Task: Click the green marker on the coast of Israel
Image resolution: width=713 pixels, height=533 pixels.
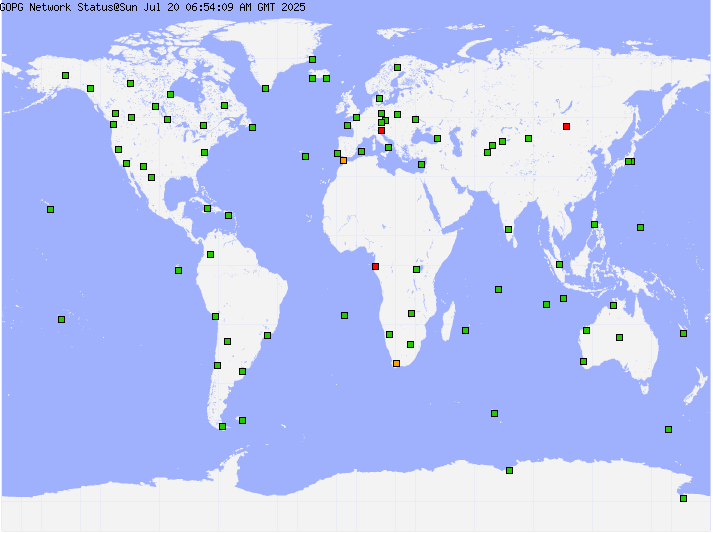Action: tap(422, 165)
